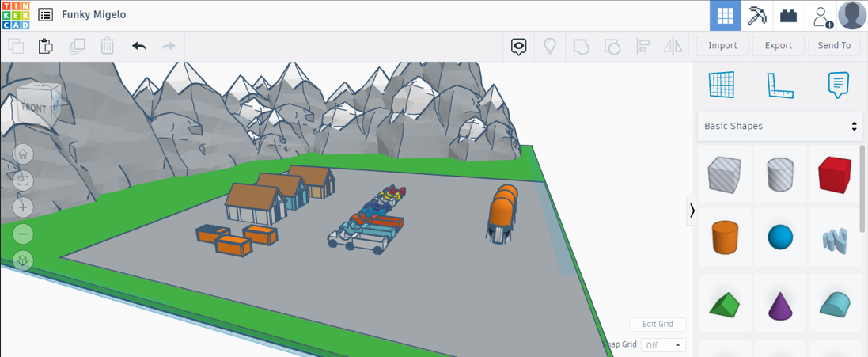Zoom in with the plus button
The width and height of the screenshot is (868, 357).
click(23, 207)
